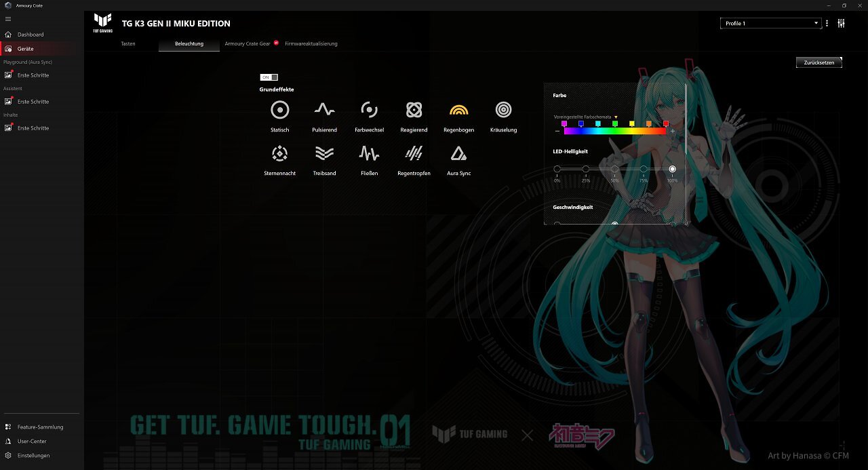The width and height of the screenshot is (868, 470).
Task: Pick the Treibsand effect
Action: [324, 154]
